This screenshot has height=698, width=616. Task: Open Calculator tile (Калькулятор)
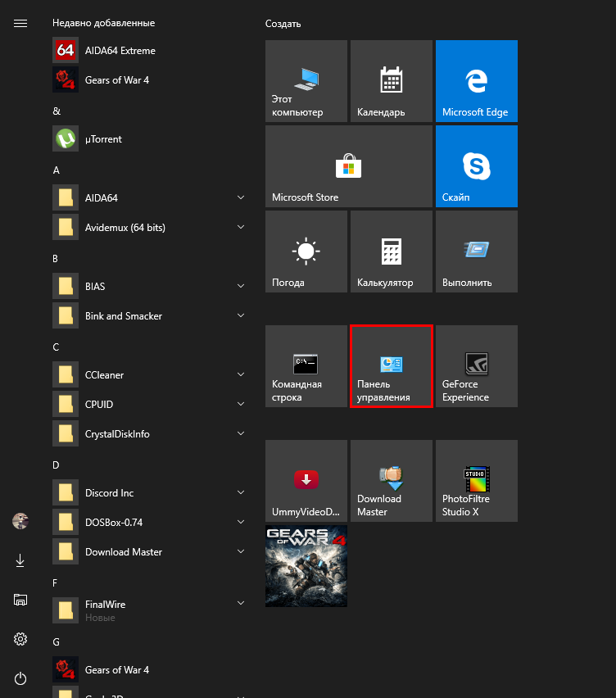tap(392, 252)
